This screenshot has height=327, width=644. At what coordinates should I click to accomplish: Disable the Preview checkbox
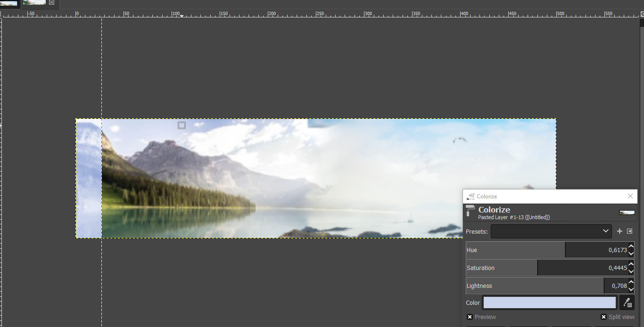coord(470,317)
